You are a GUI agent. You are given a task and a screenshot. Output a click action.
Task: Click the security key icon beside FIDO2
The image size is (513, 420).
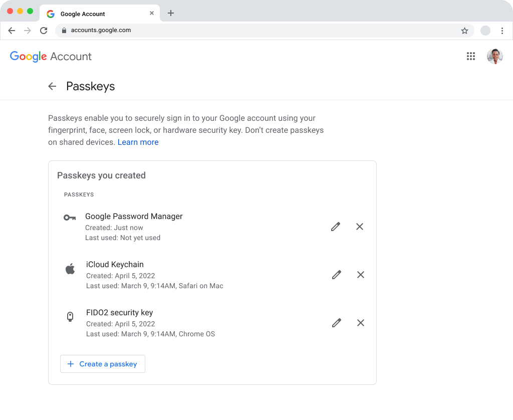[x=70, y=316]
